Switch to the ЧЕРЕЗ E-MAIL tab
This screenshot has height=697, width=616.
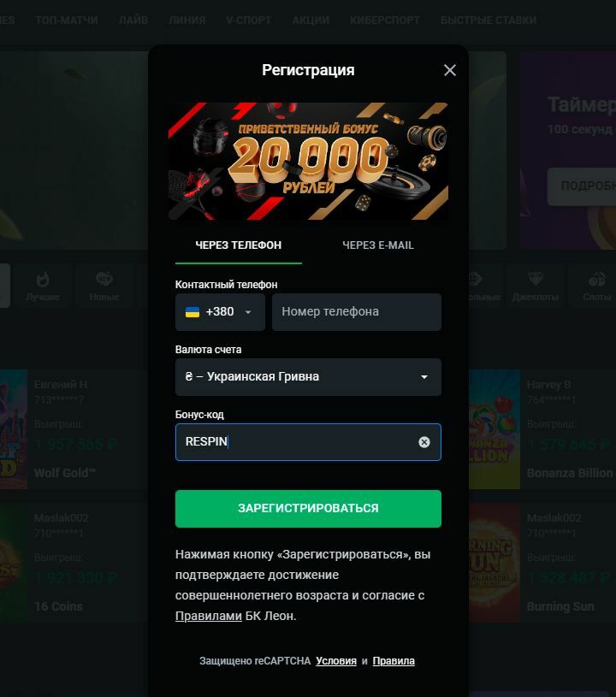378,245
